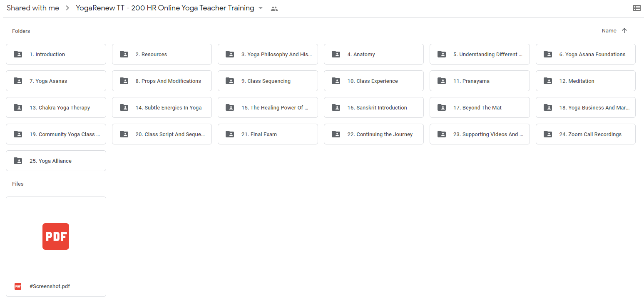Image resolution: width=644 pixels, height=301 pixels.
Task: Click folder icon of 19. Community Yoga Class
Action: point(18,134)
